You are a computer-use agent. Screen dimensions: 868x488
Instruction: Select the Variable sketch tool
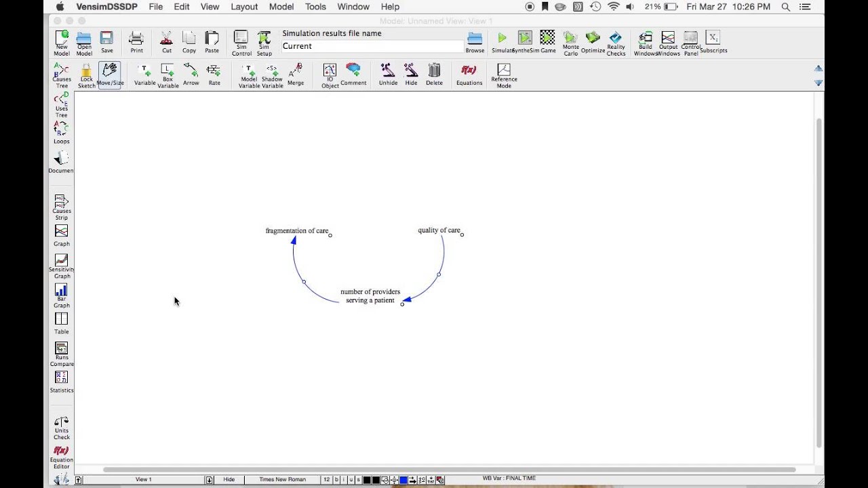[145, 75]
